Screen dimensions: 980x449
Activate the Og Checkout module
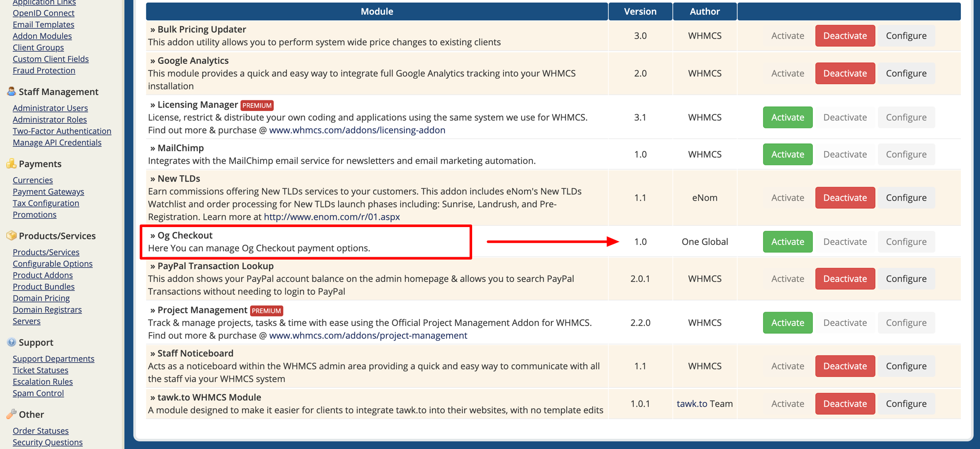coord(787,242)
